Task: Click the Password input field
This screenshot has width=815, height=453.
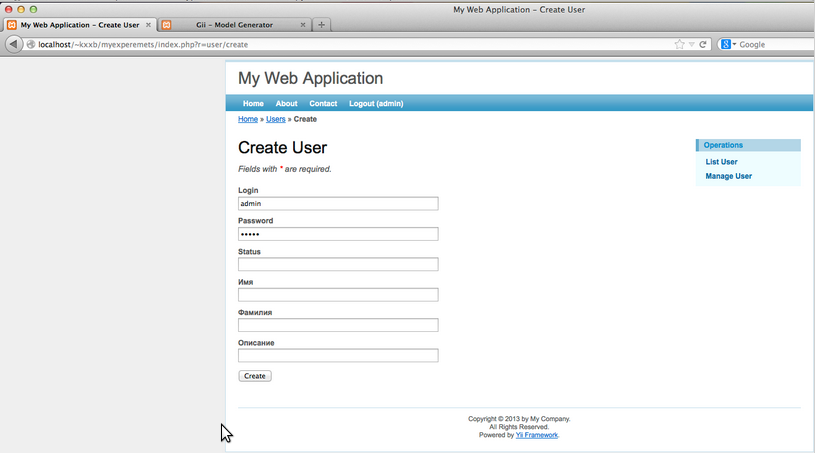Action: 338,234
